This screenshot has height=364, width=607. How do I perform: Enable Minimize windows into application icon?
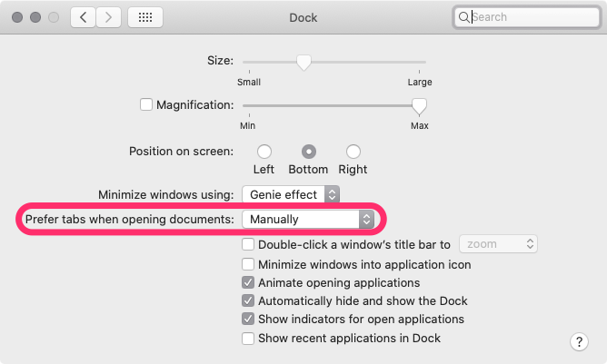tap(248, 264)
